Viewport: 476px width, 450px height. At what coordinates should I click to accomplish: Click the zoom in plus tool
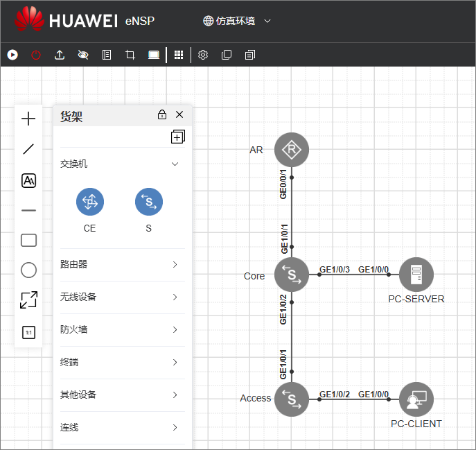click(x=28, y=119)
